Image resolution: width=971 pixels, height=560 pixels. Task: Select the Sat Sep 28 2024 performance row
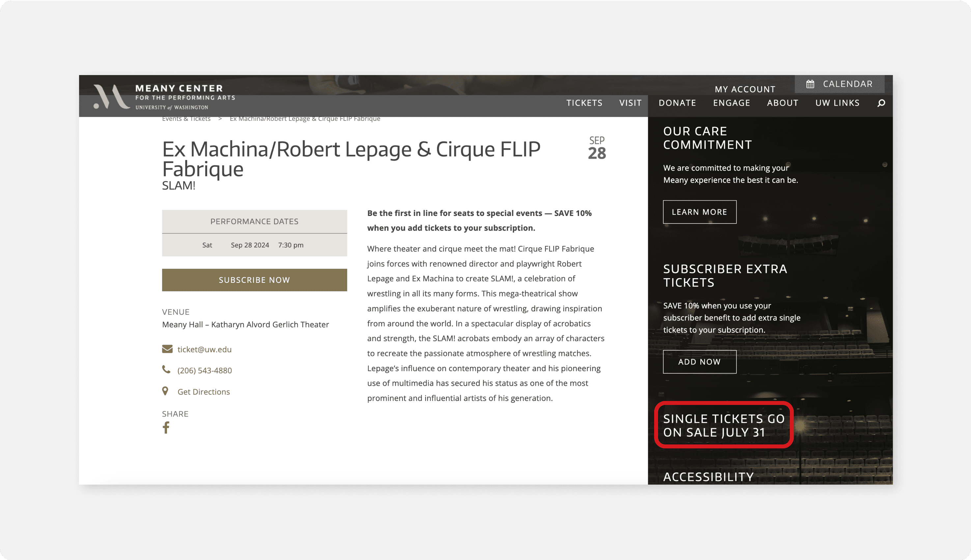tap(254, 245)
